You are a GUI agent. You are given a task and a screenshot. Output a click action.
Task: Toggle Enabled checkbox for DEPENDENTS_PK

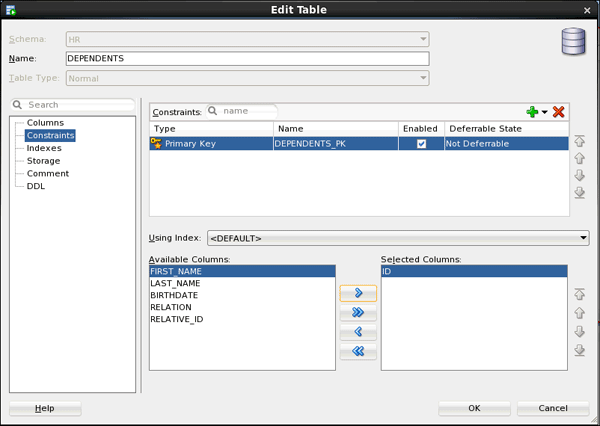421,144
